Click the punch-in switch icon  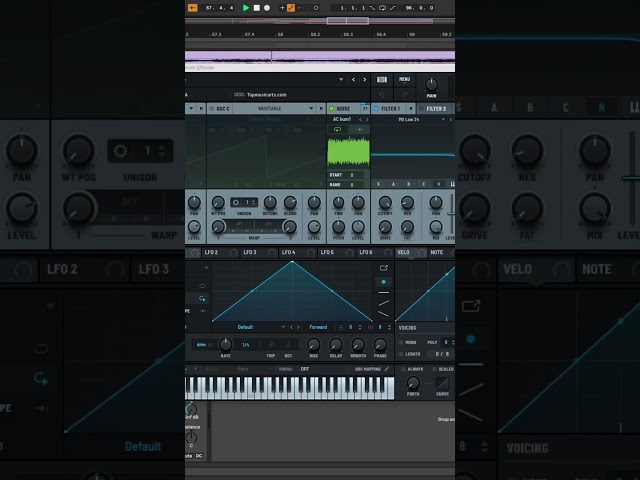[x=372, y=8]
